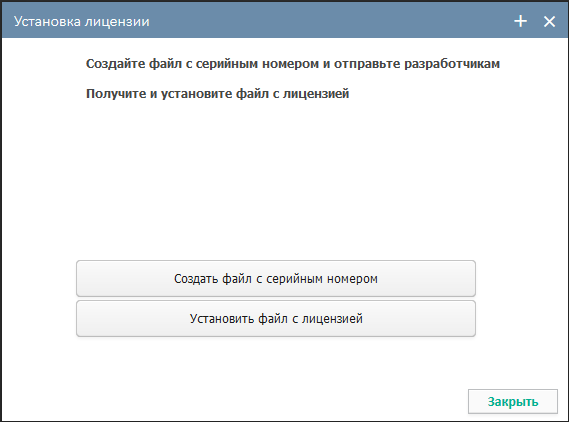Click the "Создайте файл с серийным номером" instruction text
The image size is (569, 422).
202,64
